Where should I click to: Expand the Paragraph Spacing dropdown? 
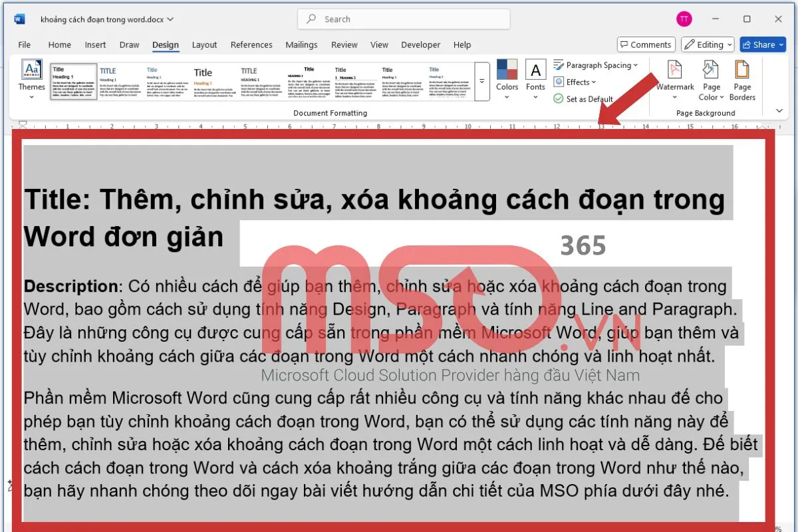point(596,65)
